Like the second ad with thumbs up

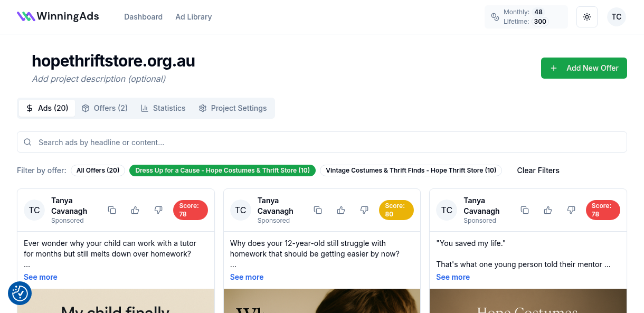point(341,210)
